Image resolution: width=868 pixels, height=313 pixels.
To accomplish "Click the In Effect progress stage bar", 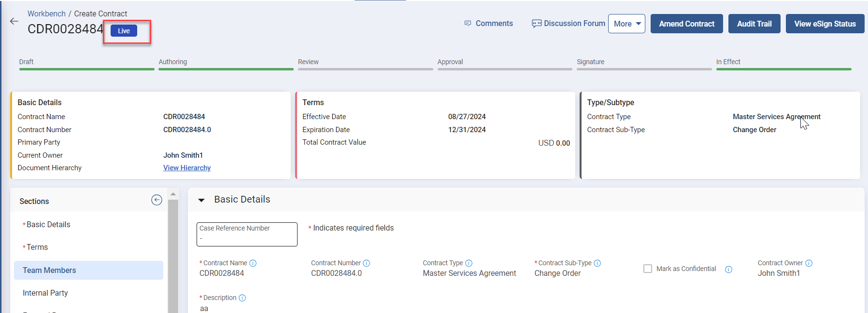I will [x=783, y=69].
